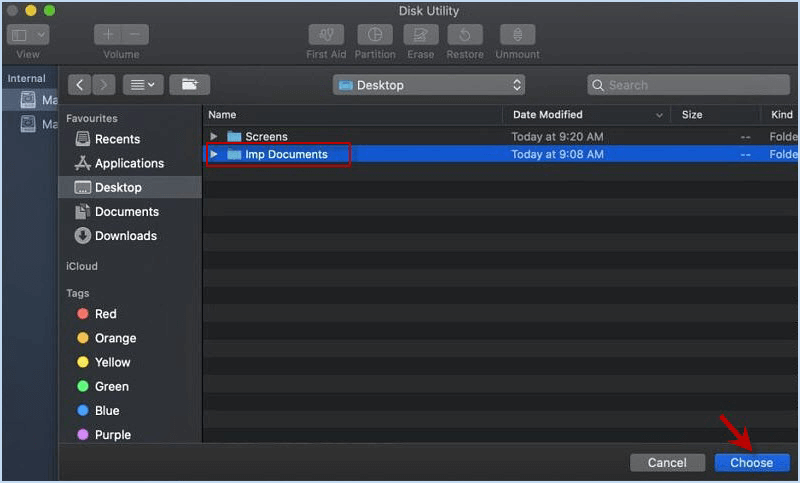
Task: Click 'Today at 9:20 AM' date cell
Action: 557,136
